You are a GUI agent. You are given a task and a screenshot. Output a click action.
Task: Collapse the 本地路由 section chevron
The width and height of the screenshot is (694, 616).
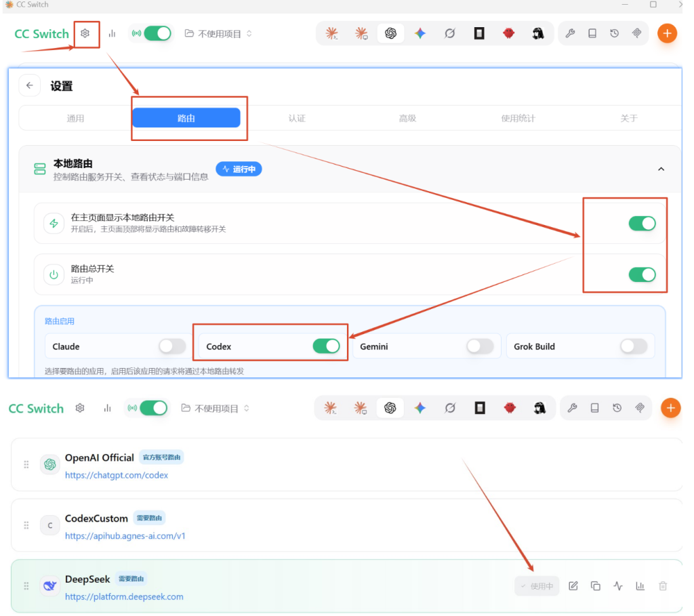click(661, 169)
